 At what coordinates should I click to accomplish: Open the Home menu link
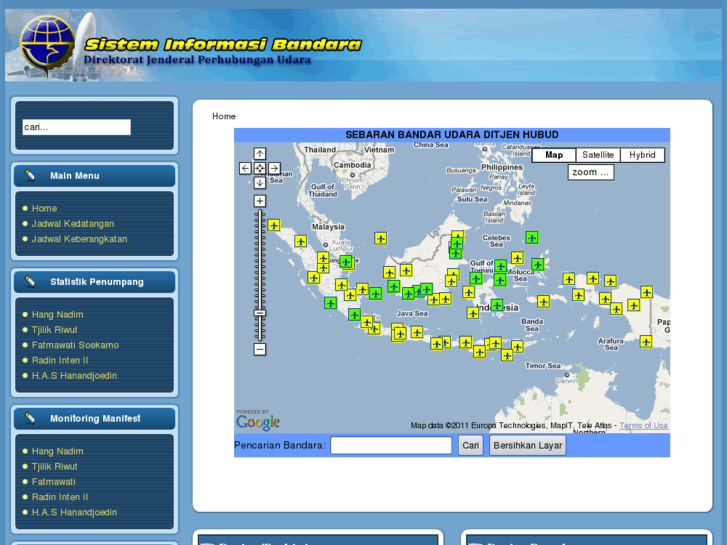(x=44, y=209)
